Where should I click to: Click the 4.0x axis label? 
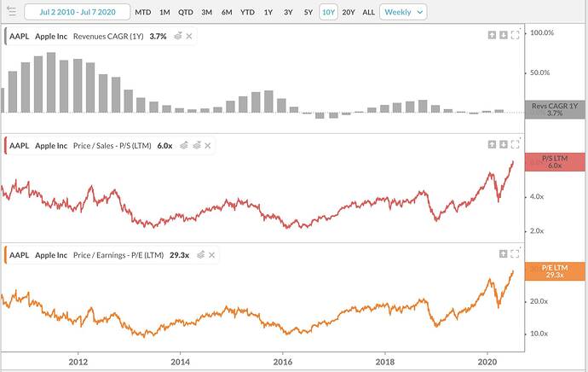pos(537,196)
